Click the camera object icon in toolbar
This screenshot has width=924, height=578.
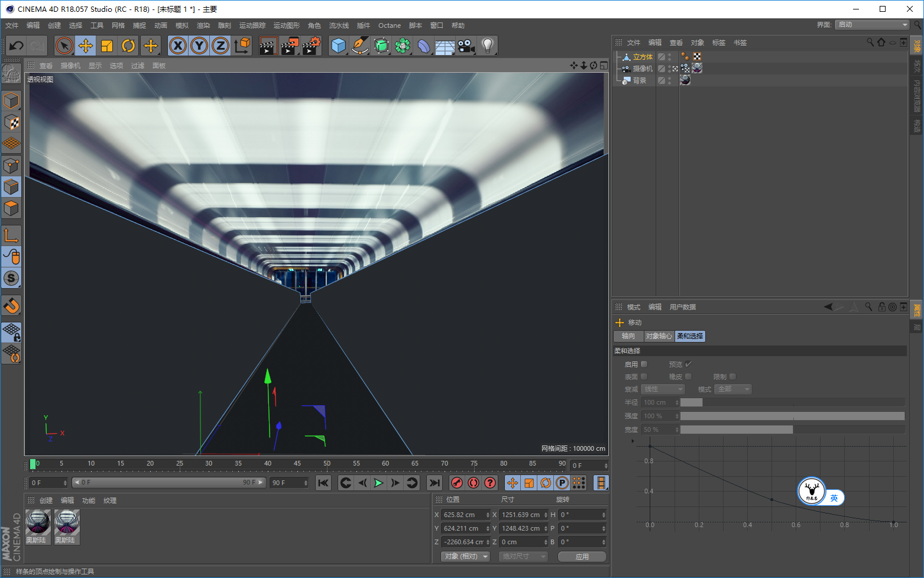click(466, 46)
